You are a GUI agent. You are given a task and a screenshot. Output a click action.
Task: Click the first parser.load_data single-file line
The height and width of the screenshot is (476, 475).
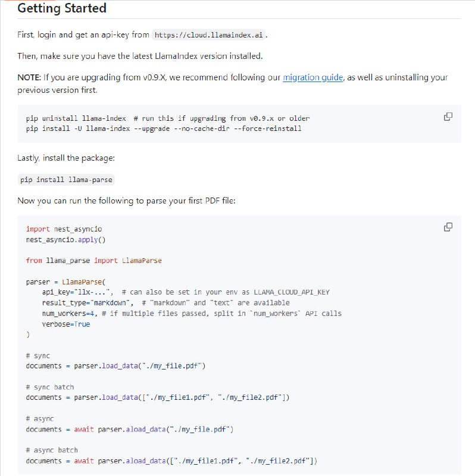tap(115, 366)
